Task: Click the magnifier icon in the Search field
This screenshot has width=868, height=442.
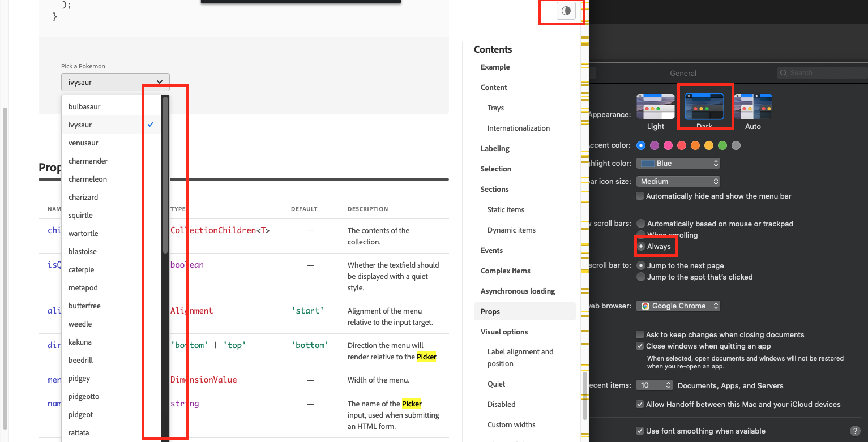Action: click(x=783, y=72)
